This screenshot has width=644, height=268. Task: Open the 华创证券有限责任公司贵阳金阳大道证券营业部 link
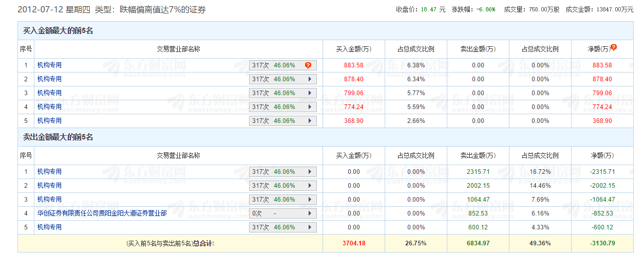pyautogui.click(x=102, y=213)
